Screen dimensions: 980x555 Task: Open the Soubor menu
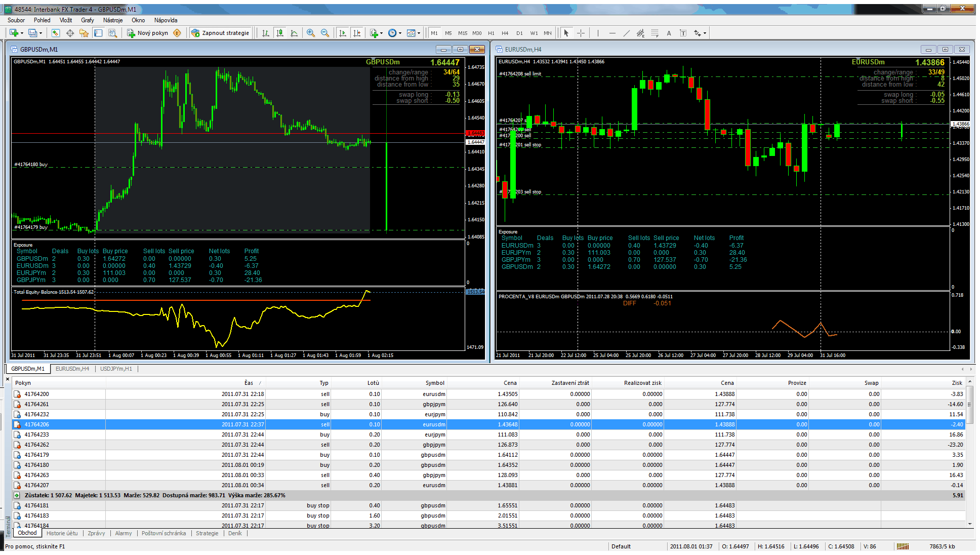(16, 20)
